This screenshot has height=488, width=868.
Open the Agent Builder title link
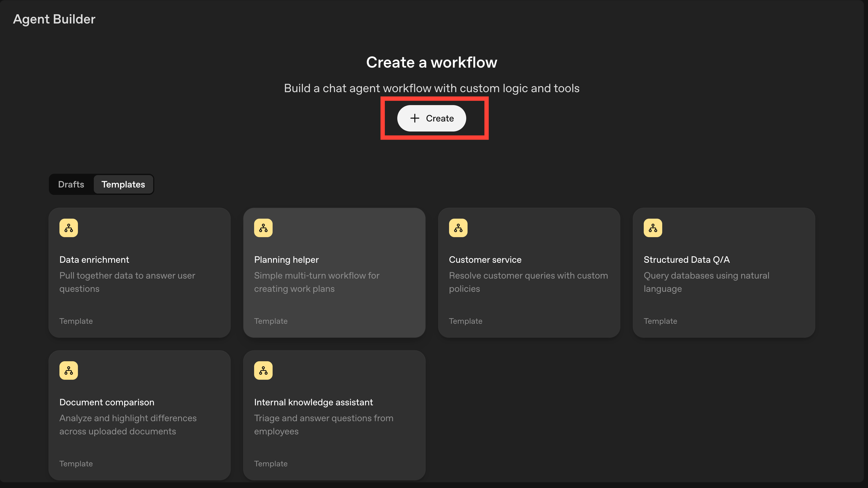(x=54, y=19)
